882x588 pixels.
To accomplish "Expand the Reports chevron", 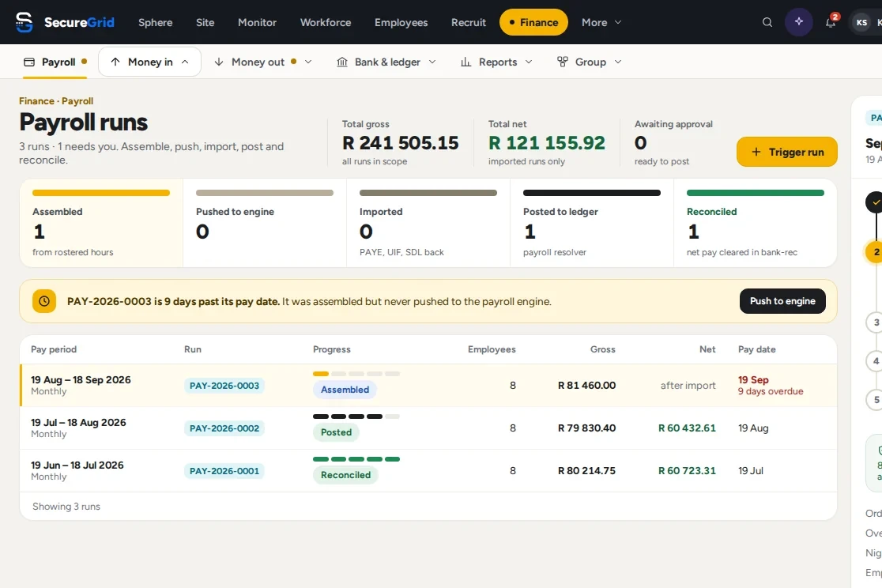I will (529, 62).
